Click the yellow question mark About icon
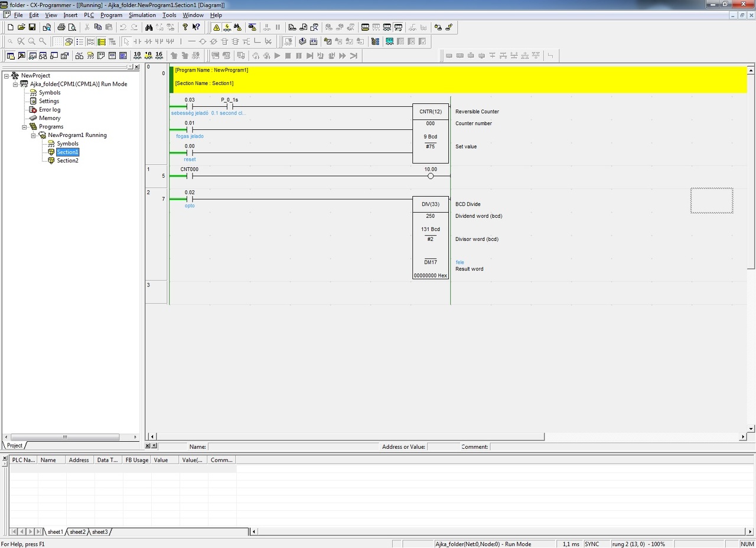 click(x=185, y=27)
